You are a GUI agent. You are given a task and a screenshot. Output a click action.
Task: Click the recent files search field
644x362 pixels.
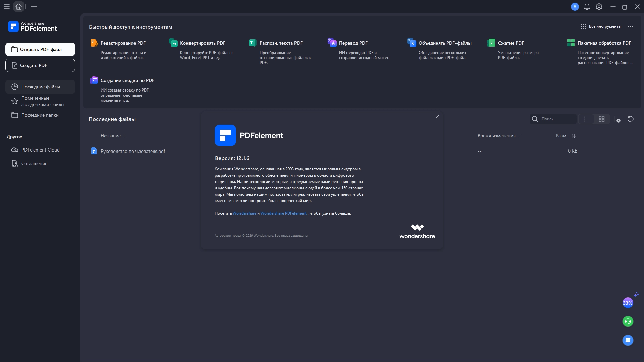(557, 119)
